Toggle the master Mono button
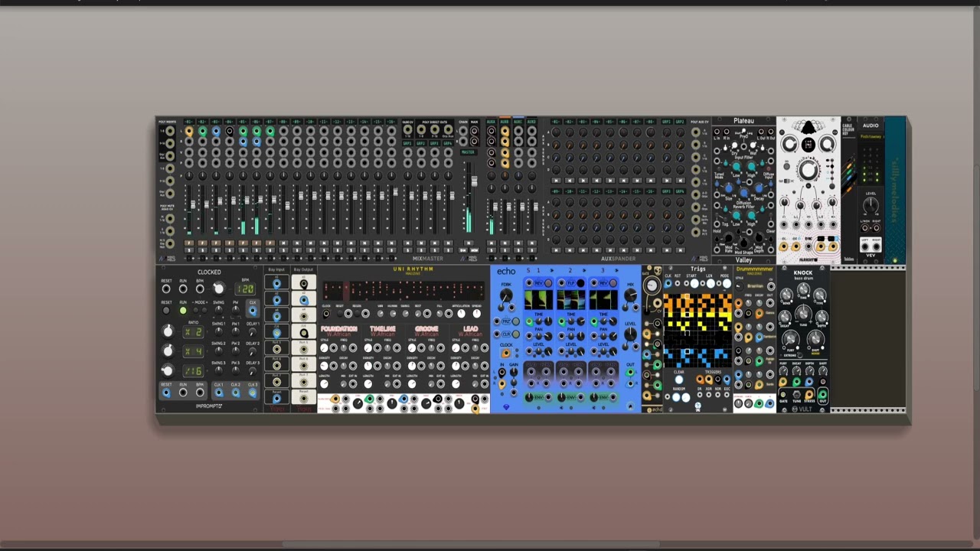 (475, 250)
